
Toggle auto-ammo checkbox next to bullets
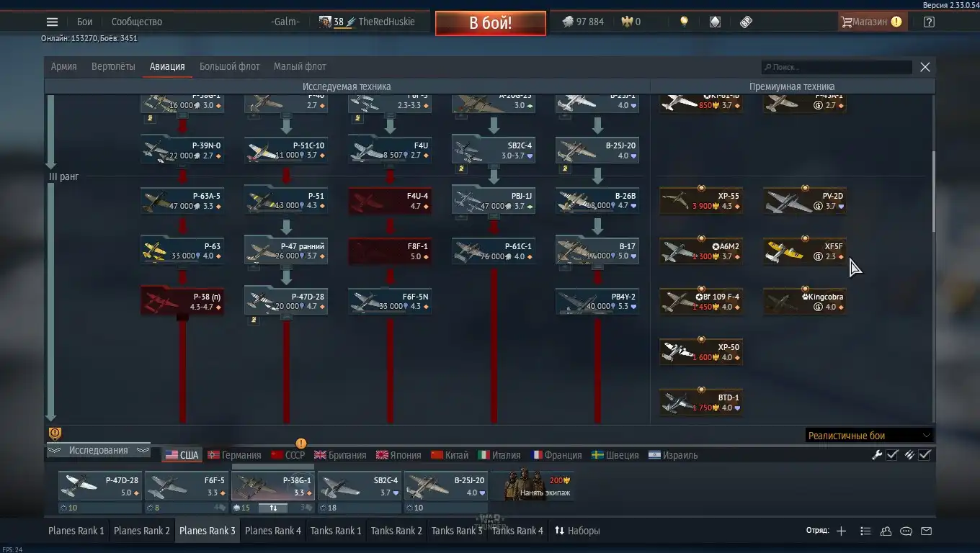pyautogui.click(x=925, y=454)
